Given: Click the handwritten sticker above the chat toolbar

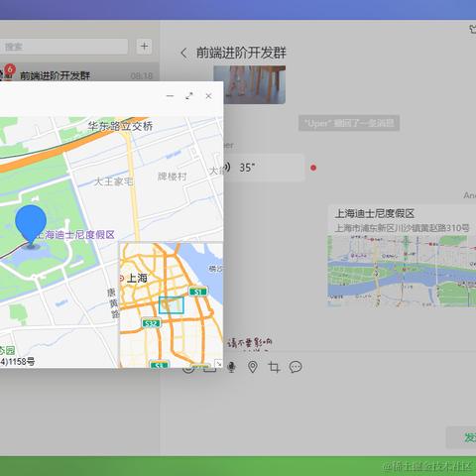Looking at the screenshot, I should pyautogui.click(x=250, y=344).
